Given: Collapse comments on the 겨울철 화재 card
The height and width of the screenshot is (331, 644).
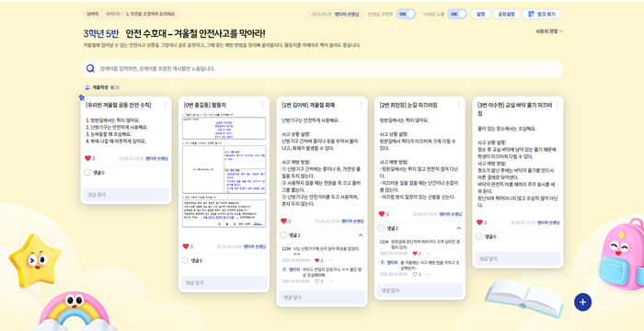Looking at the screenshot, I should [x=361, y=235].
